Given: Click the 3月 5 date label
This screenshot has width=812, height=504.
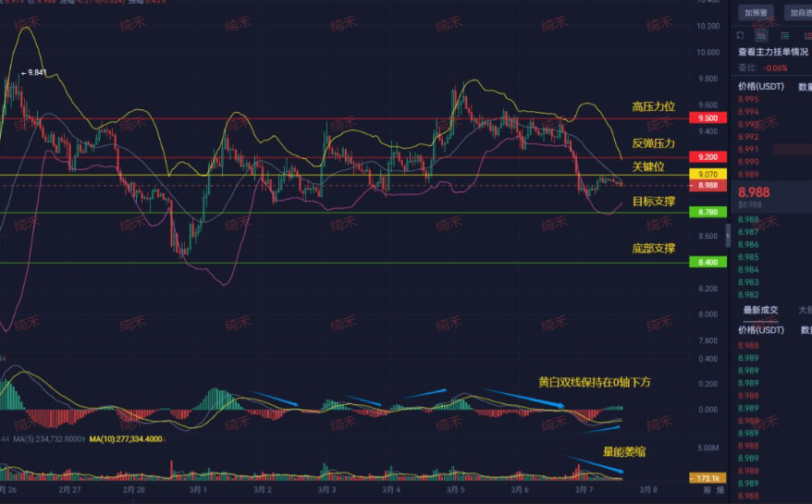Looking at the screenshot, I should point(455,490).
